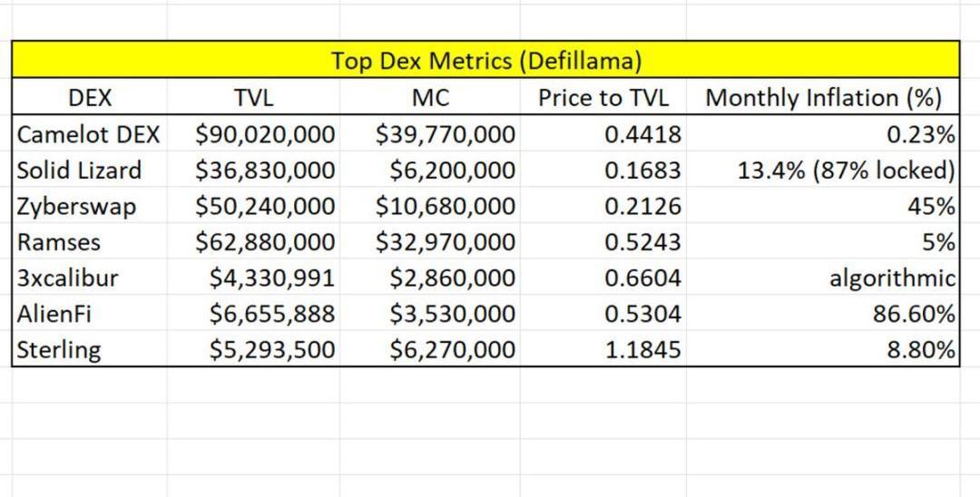
Task: Select the MC column header cell
Action: (x=430, y=98)
